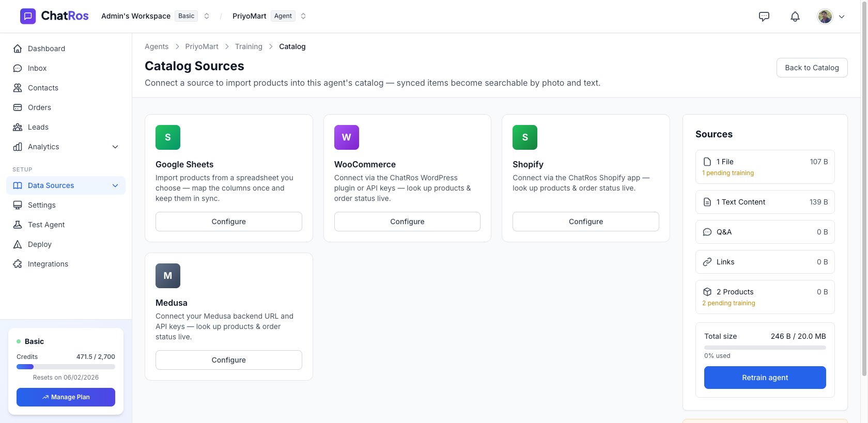Screen dimensions: 868x423
Task: Click the document icon beside 1 Text Content
Action: (x=707, y=202)
